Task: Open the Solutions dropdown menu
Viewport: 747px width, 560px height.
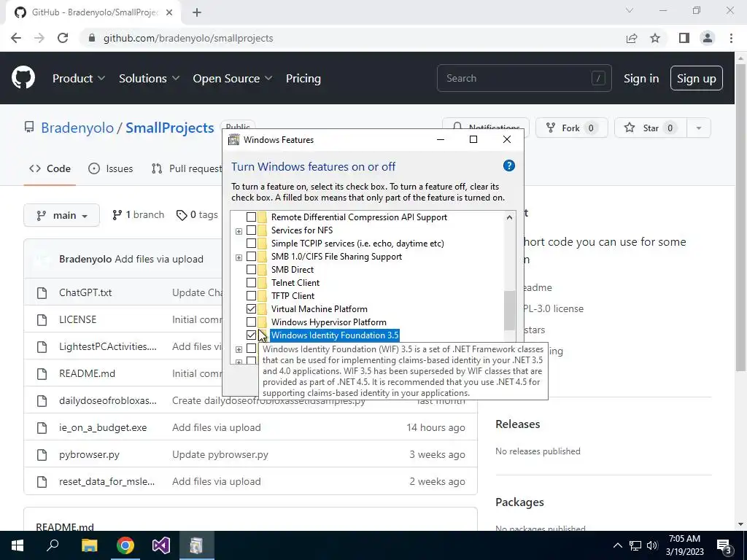Action: [149, 78]
